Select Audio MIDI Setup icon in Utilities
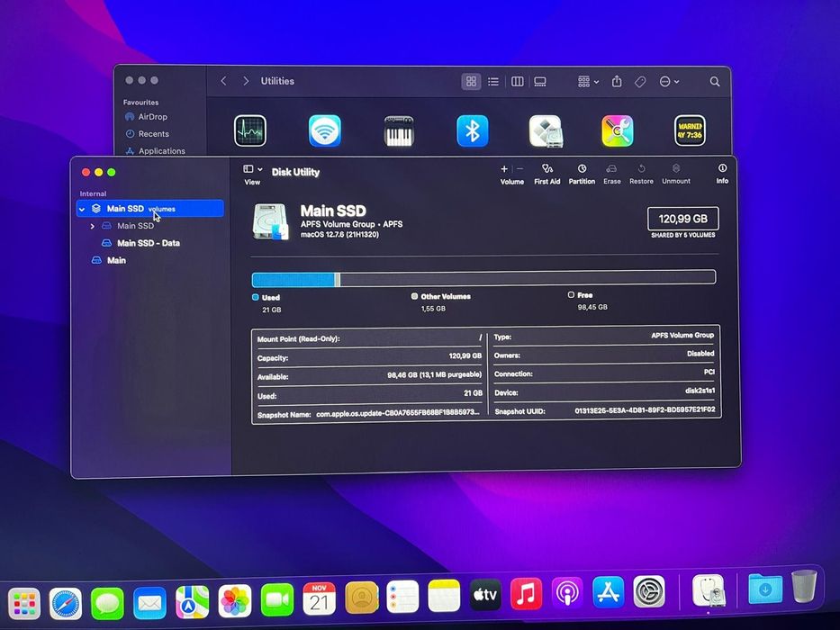 (x=399, y=130)
